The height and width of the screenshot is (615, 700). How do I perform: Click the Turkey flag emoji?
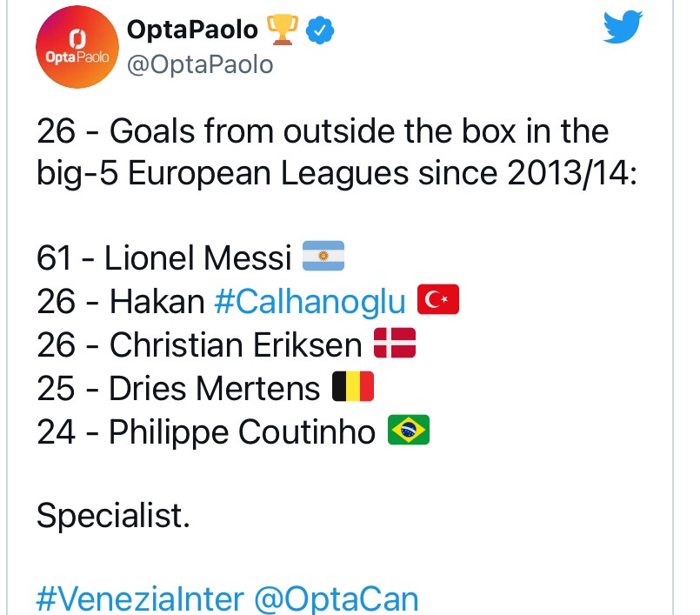tap(437, 301)
